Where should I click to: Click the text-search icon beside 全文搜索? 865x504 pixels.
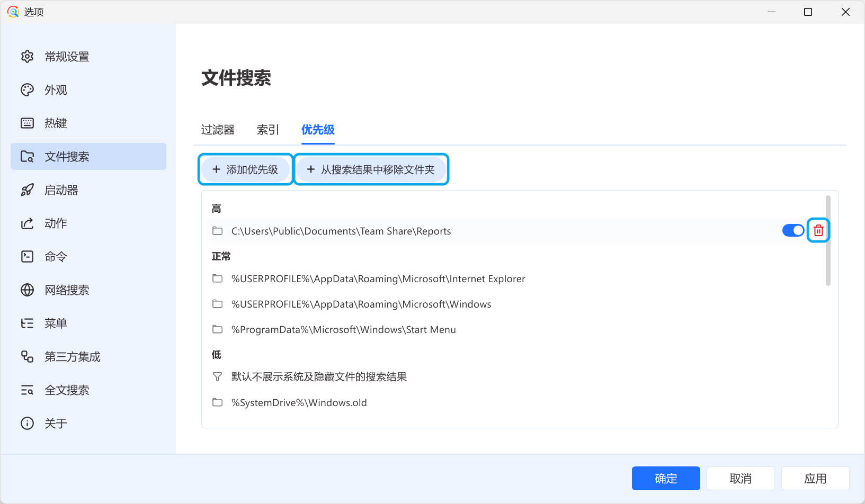27,390
